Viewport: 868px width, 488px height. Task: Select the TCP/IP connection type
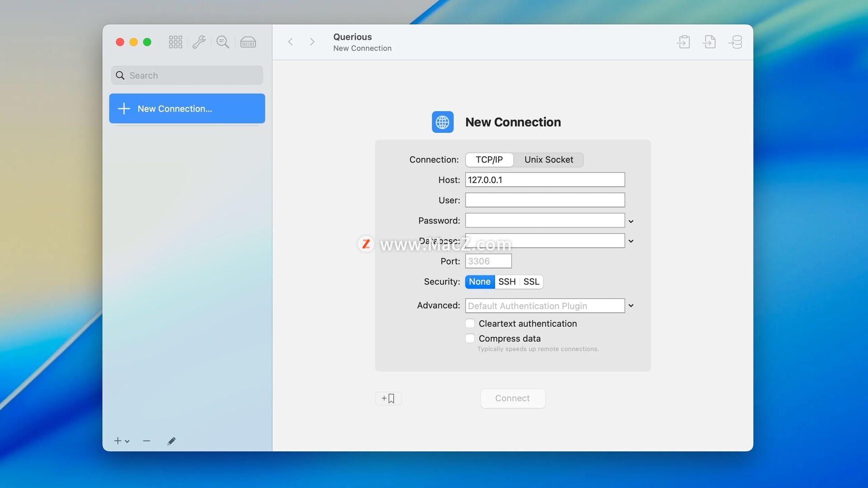489,160
